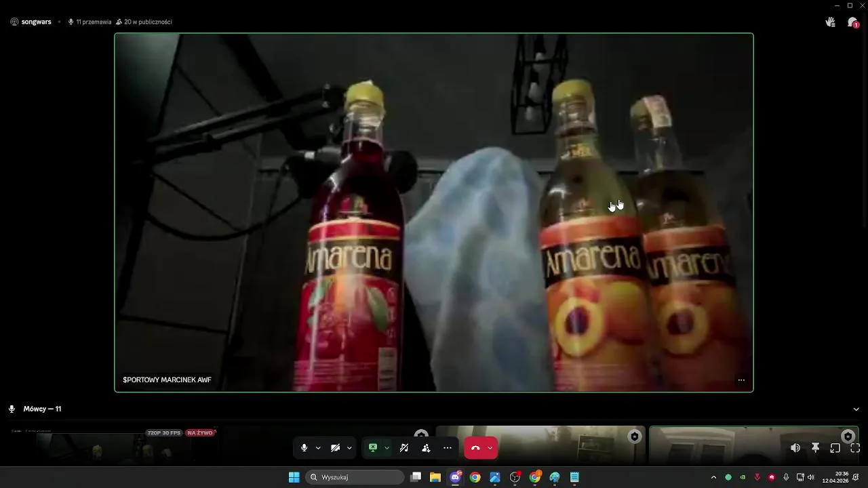Open screen share options arrow
The width and height of the screenshot is (868, 488).
387,448
